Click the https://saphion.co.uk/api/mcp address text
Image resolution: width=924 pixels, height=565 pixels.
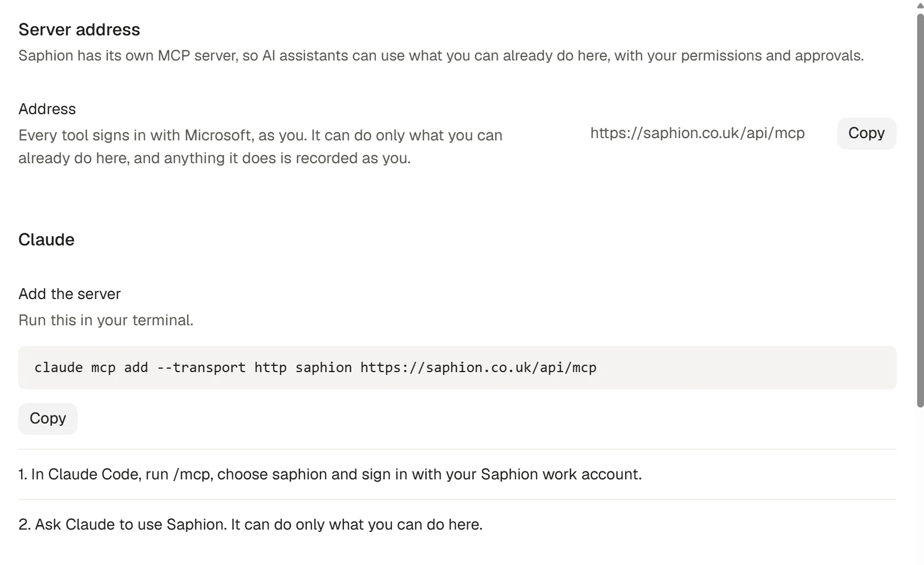coord(697,133)
